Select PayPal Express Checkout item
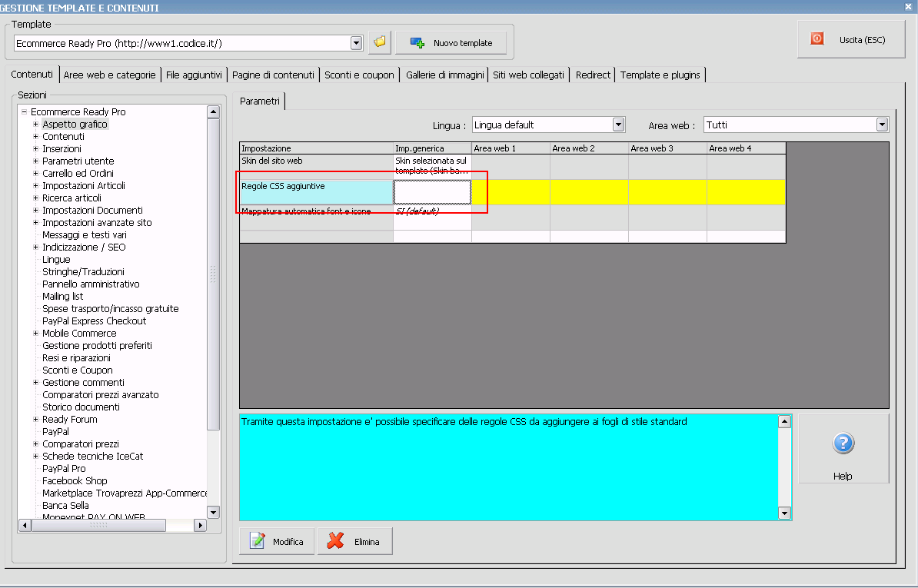The width and height of the screenshot is (918, 588). (x=95, y=321)
